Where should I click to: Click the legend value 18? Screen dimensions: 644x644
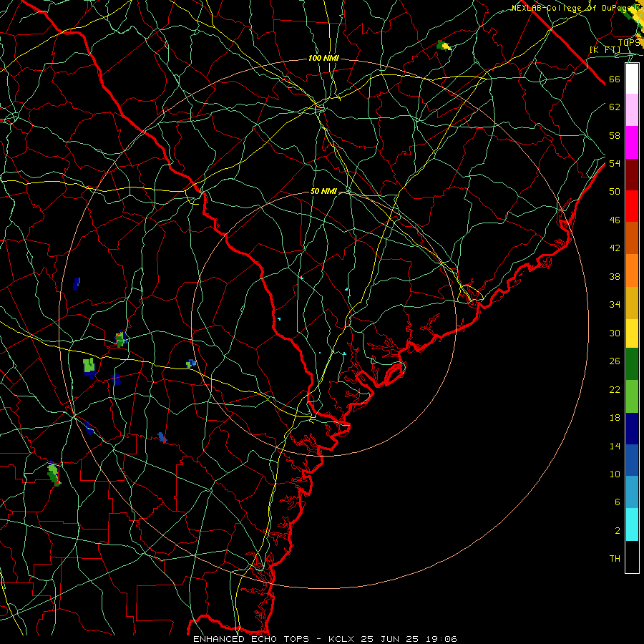(x=615, y=418)
